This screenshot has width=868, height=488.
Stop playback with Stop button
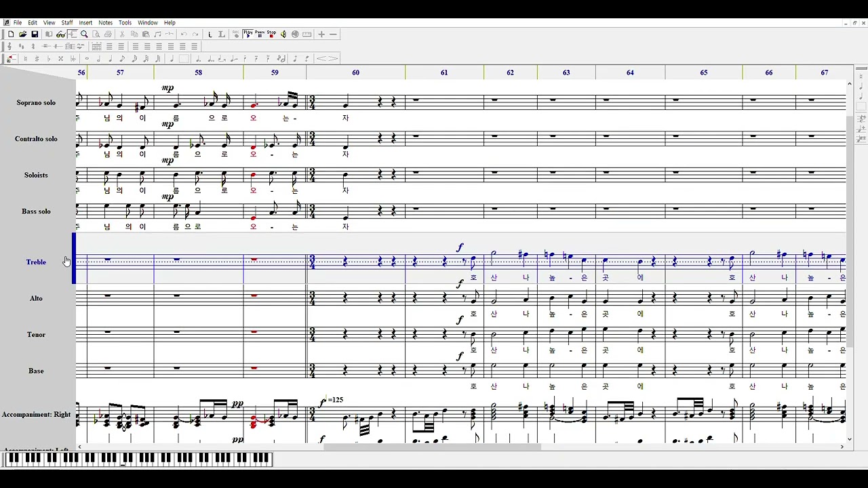(271, 34)
